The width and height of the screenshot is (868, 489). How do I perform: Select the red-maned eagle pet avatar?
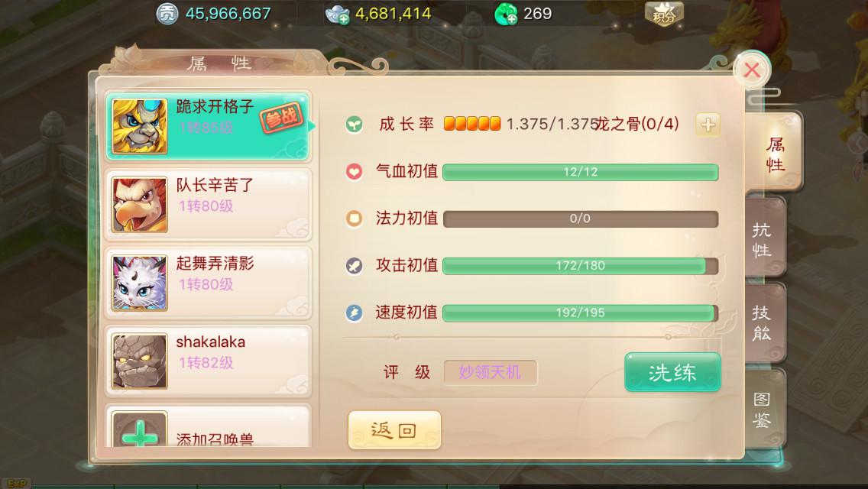click(x=140, y=204)
